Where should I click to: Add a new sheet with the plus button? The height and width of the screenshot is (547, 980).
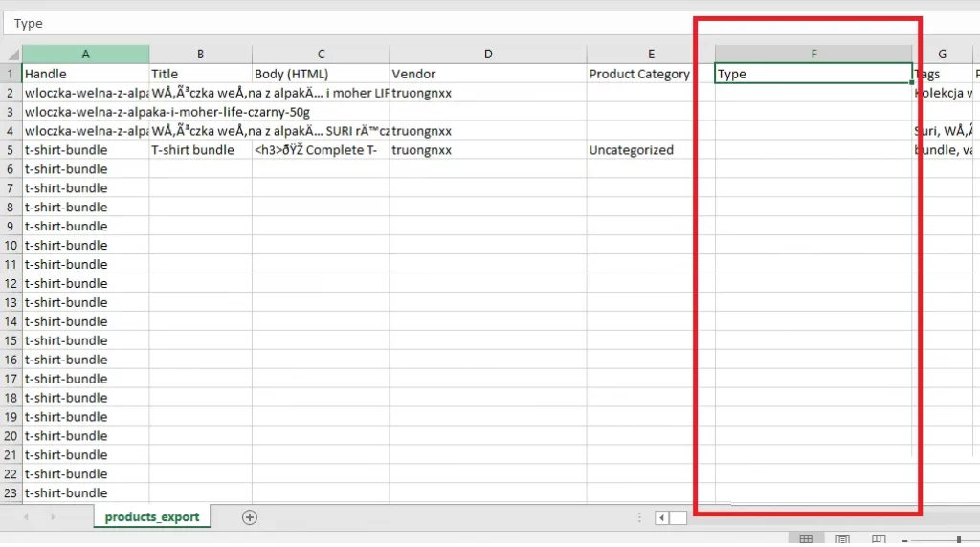click(250, 517)
